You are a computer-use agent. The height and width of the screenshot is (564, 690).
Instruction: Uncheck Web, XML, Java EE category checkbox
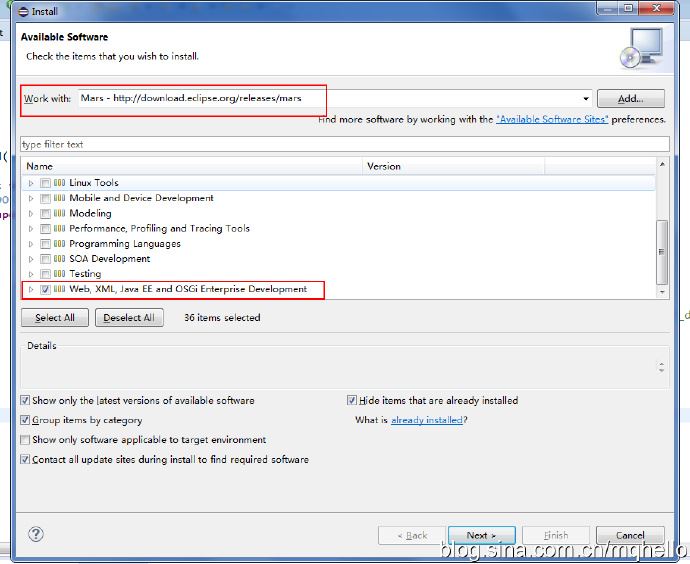point(45,290)
